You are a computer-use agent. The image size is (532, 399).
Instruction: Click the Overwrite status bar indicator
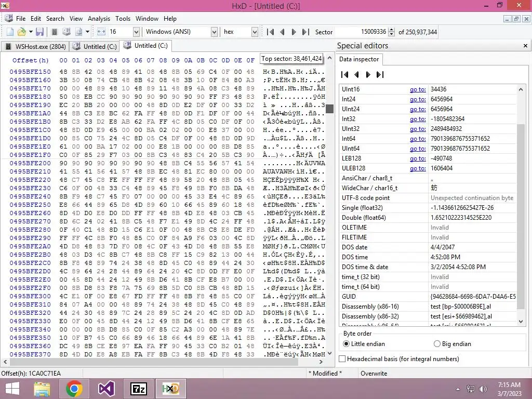coord(374,373)
